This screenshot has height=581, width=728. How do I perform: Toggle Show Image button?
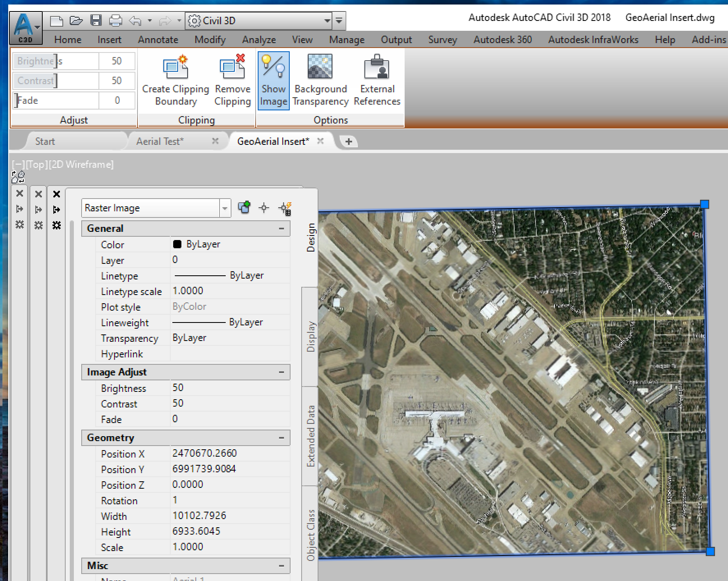click(x=274, y=80)
